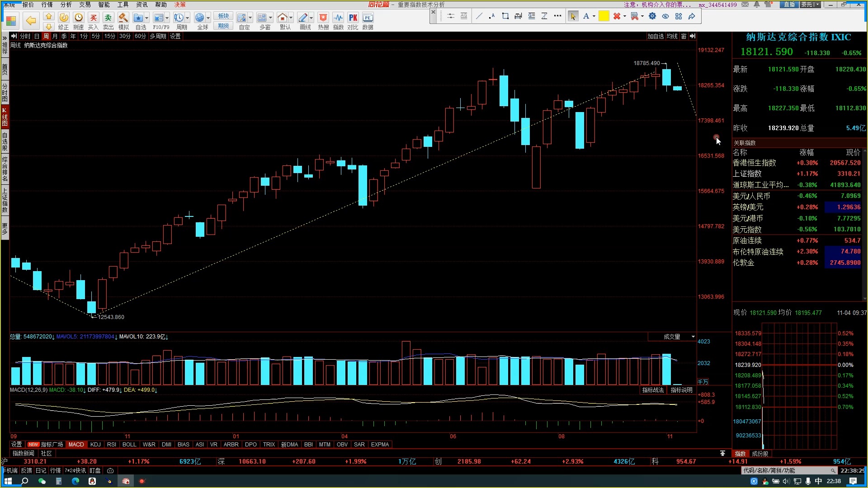Click the 指标战法 button
Viewport: 868px width, 488px height.
coord(653,390)
